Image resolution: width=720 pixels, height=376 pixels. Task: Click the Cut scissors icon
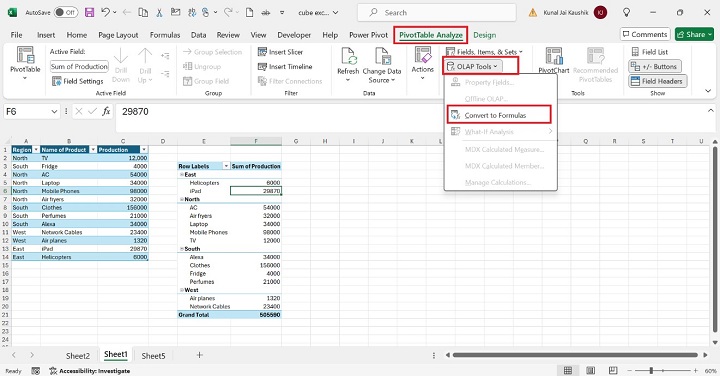pyautogui.click(x=159, y=13)
